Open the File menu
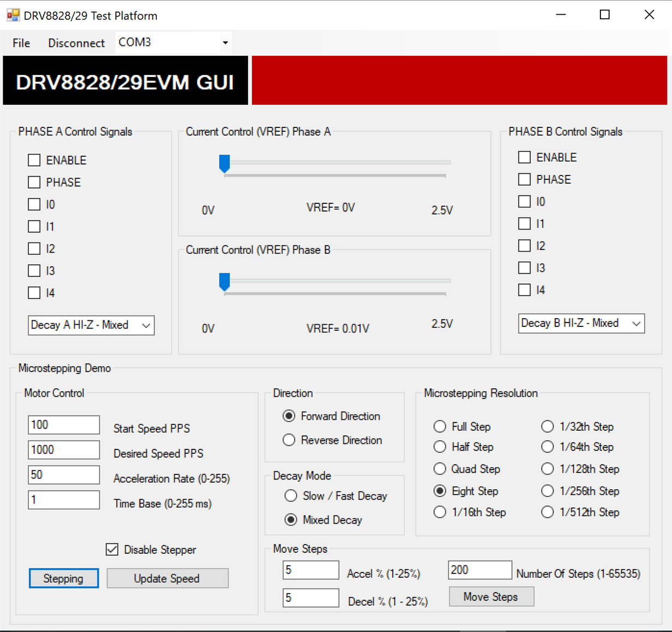The image size is (672, 632). point(21,43)
